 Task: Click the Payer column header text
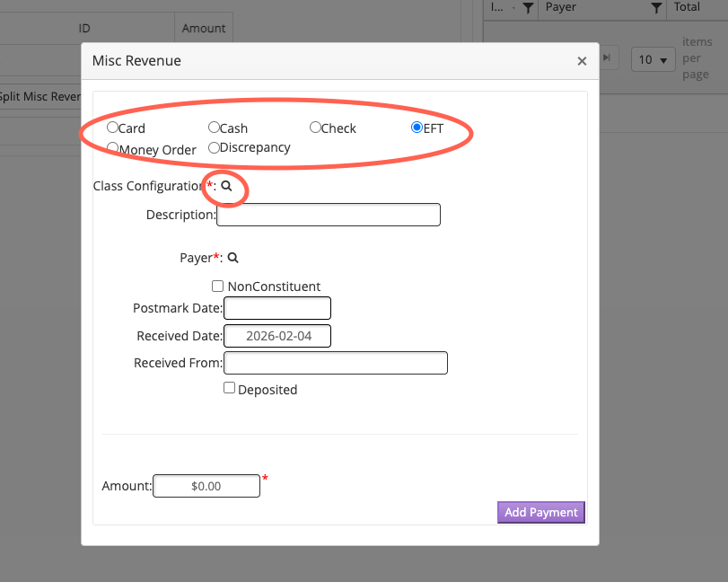click(x=560, y=7)
